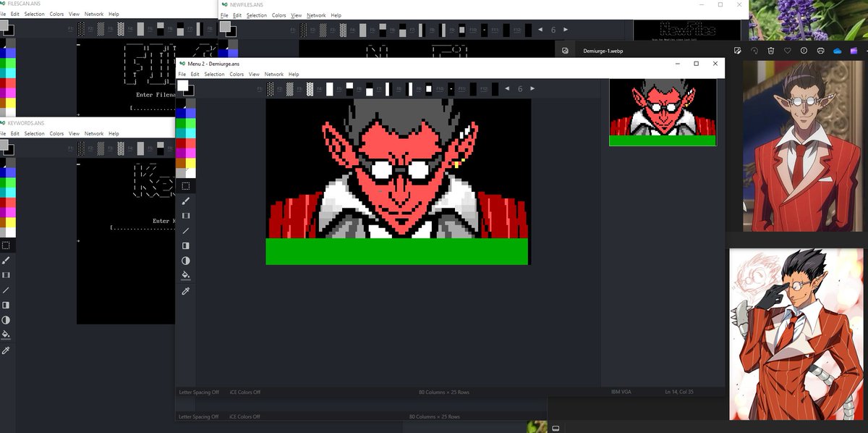Select the half-filled rectangle tool in Demiurge window

(186, 245)
